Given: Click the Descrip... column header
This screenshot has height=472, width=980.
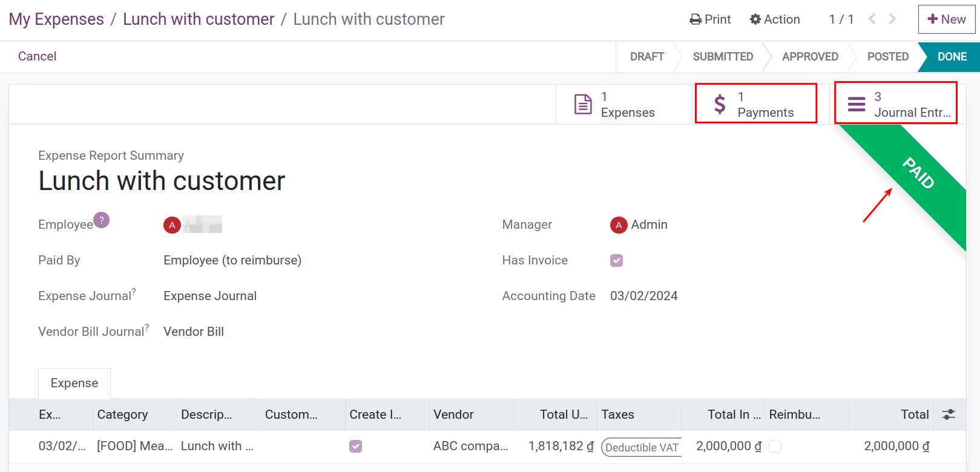Looking at the screenshot, I should tap(219, 415).
